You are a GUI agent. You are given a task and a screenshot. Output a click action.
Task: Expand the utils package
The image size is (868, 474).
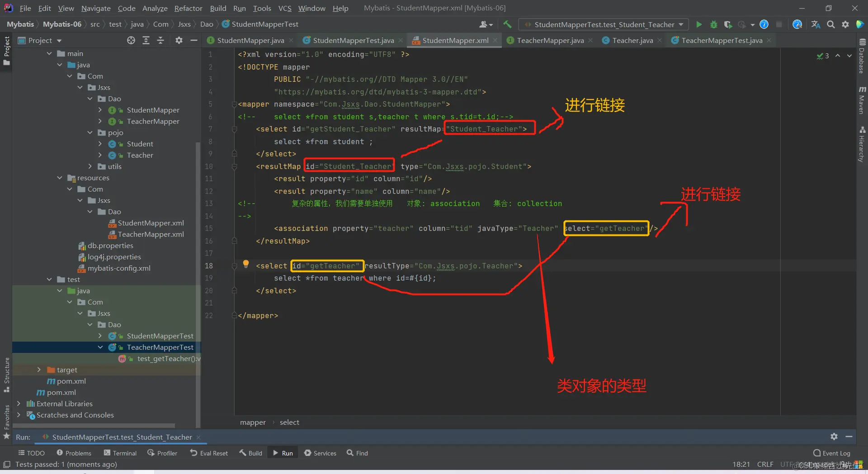[90, 166]
